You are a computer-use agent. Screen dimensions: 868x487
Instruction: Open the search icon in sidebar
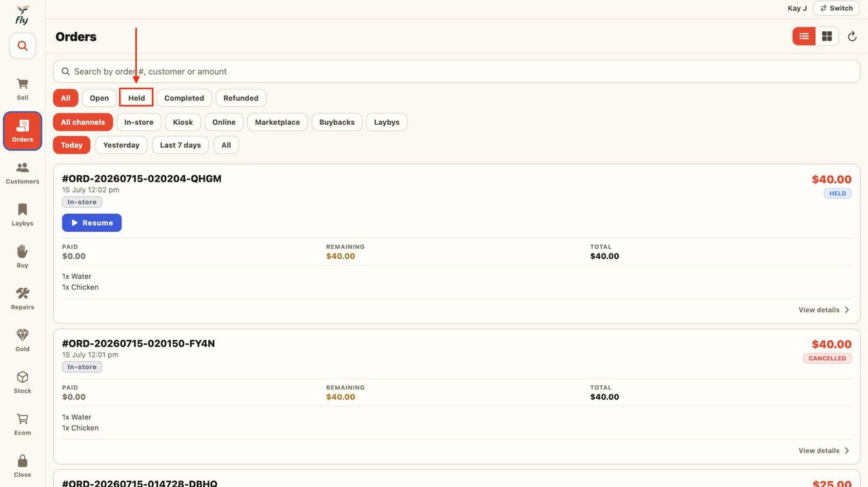pos(22,46)
